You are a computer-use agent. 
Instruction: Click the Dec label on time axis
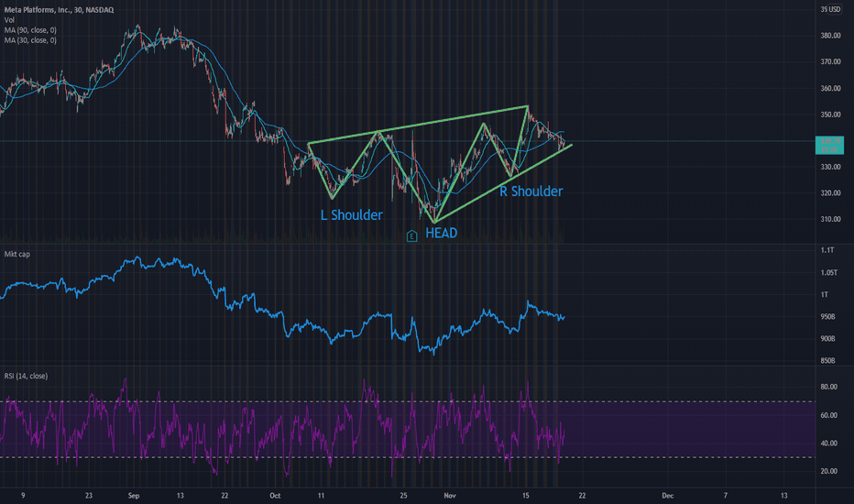point(668,495)
